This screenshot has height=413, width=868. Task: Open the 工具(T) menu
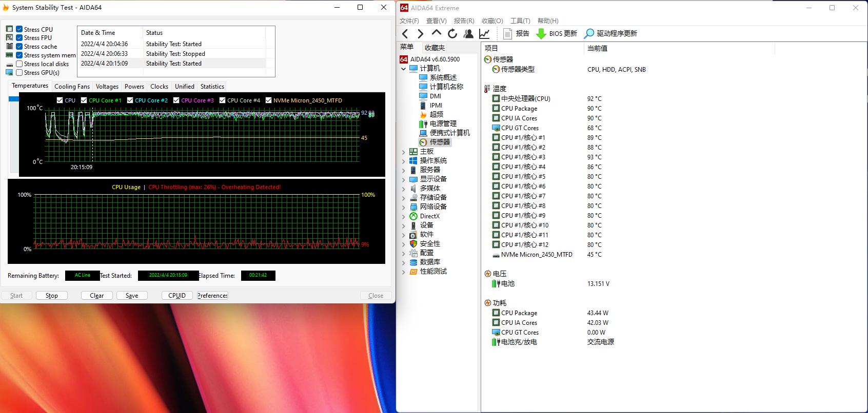520,21
